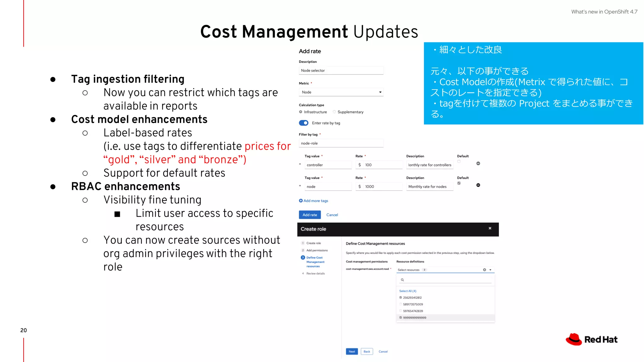Click the Visibility fine tuning bullet
The width and height of the screenshot is (644, 362).
[153, 200]
